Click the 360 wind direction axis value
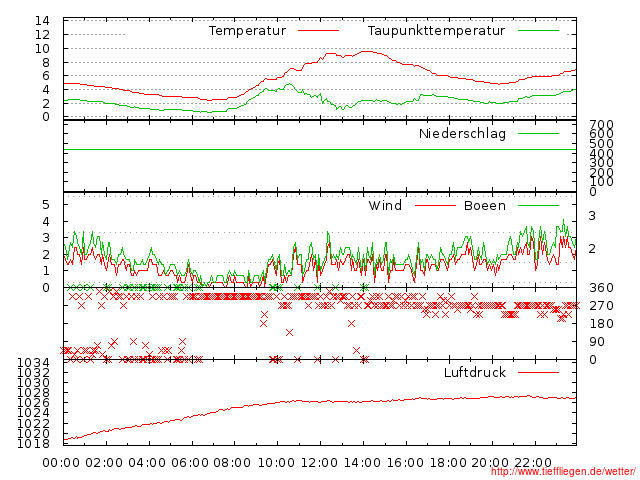The image size is (640, 480). (601, 288)
